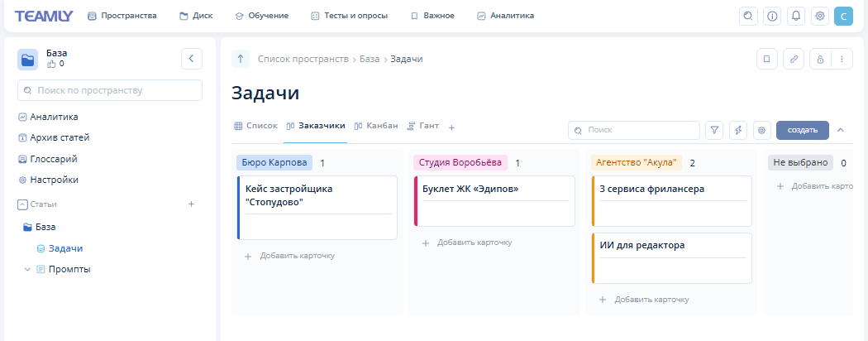Open Обучение in top menu

click(261, 16)
